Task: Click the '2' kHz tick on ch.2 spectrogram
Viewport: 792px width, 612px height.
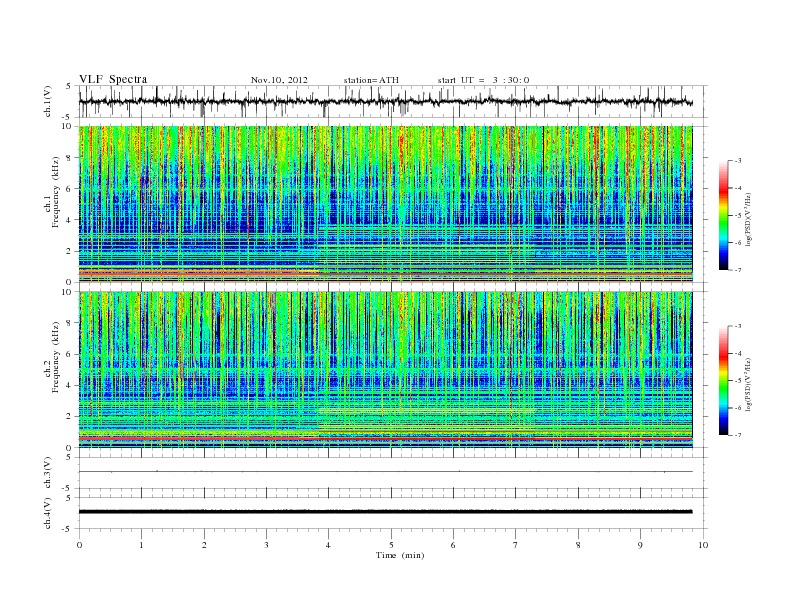Action: (69, 417)
